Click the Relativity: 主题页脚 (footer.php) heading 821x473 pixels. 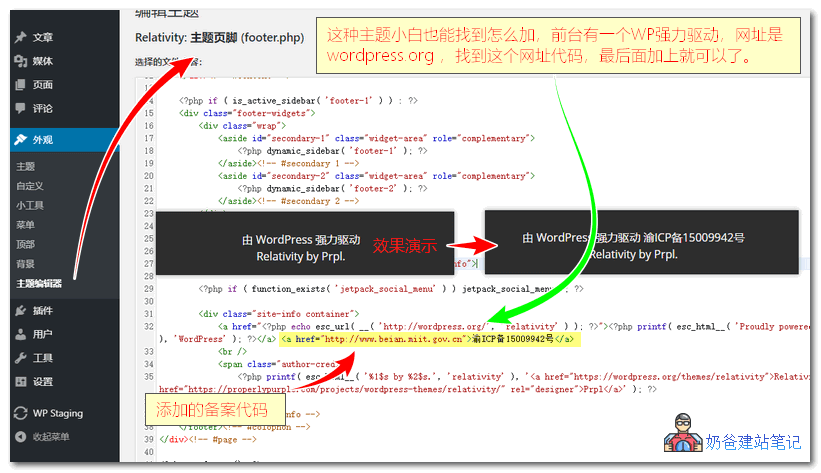(219, 38)
